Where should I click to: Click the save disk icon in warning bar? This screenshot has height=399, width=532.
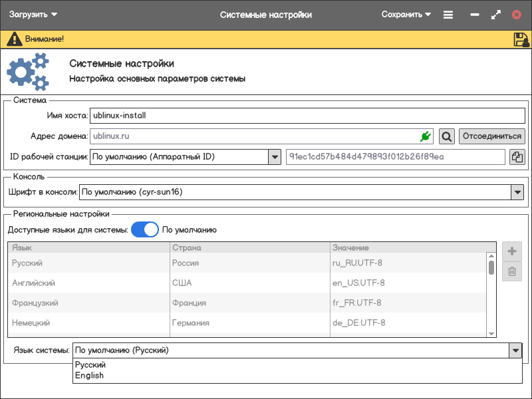point(521,39)
